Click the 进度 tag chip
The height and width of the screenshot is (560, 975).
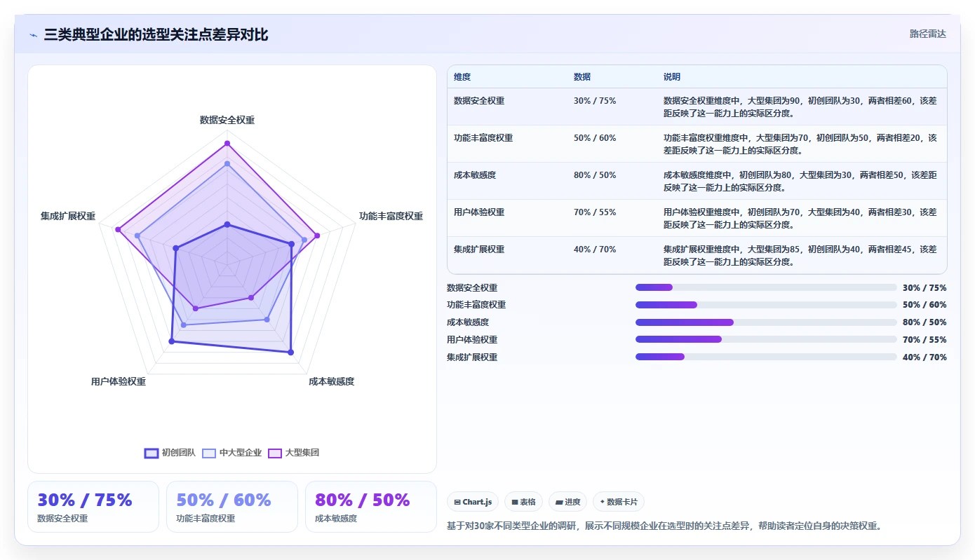tap(567, 502)
